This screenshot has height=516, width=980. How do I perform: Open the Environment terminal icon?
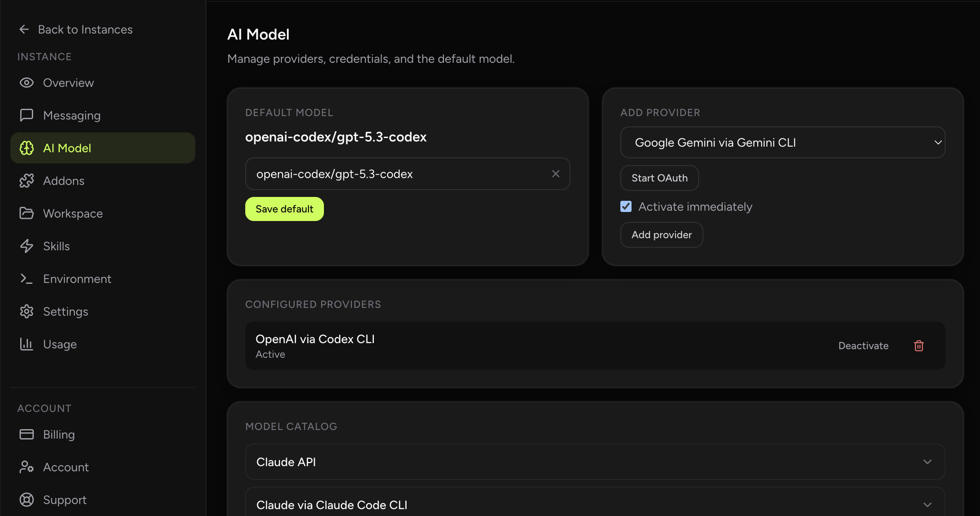point(26,279)
